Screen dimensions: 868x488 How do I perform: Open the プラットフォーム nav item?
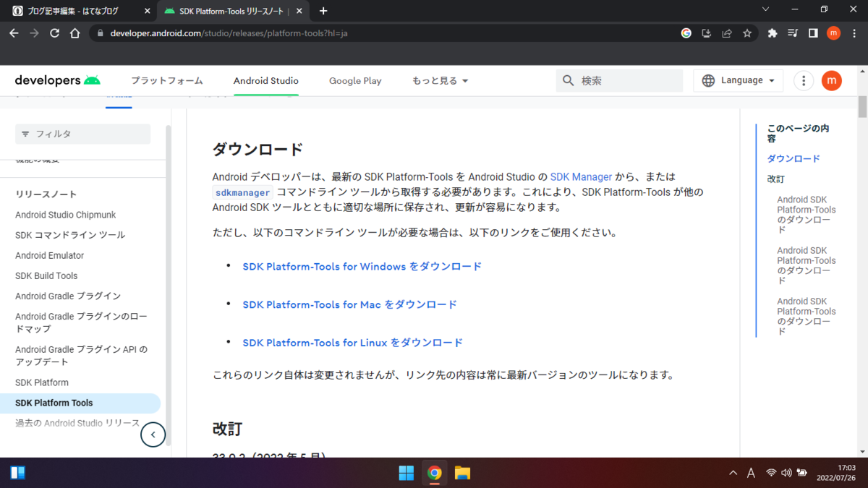pyautogui.click(x=167, y=81)
